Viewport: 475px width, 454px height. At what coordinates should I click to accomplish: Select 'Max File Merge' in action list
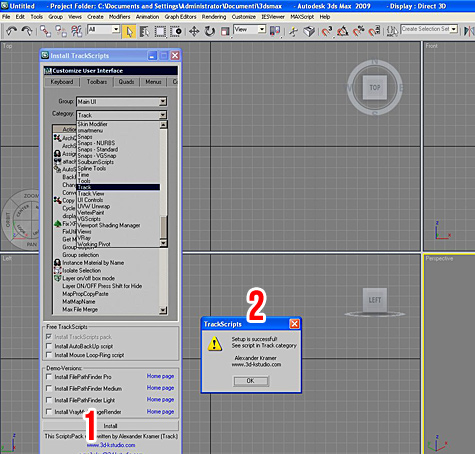[80, 309]
